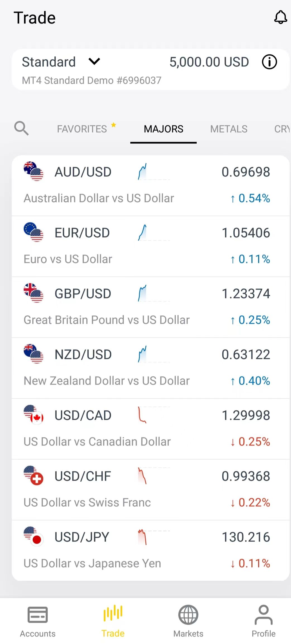Tap the account info icon
The height and width of the screenshot is (644, 291).
(269, 62)
